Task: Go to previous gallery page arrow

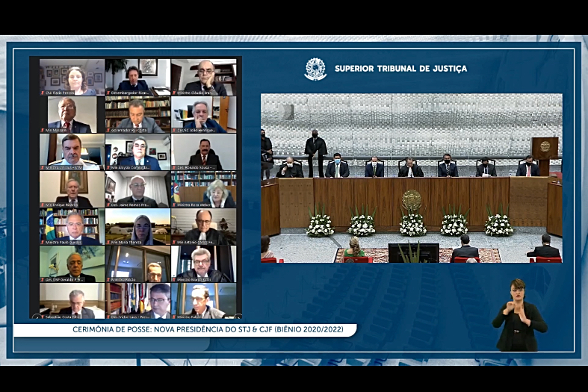Action: point(37,317)
